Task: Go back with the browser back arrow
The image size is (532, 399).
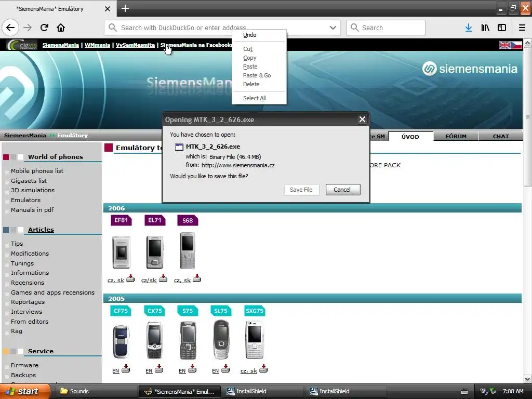Action: [10, 28]
